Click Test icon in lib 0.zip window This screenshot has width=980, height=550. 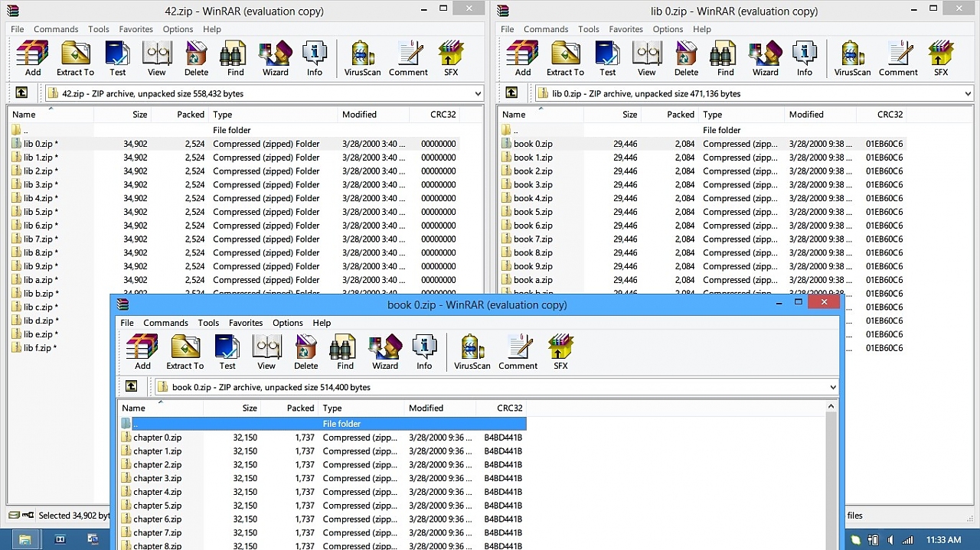[607, 58]
